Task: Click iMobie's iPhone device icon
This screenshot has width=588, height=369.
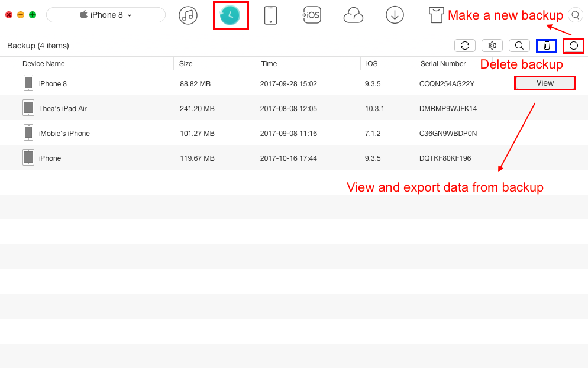Action: pos(28,132)
